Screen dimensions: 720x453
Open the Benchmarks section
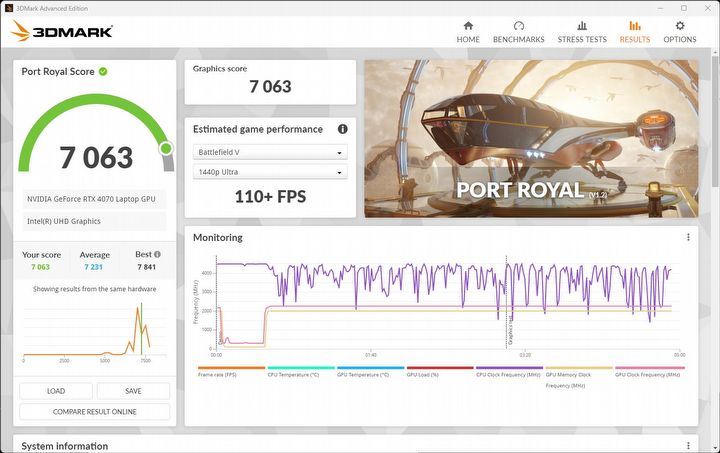coord(518,31)
